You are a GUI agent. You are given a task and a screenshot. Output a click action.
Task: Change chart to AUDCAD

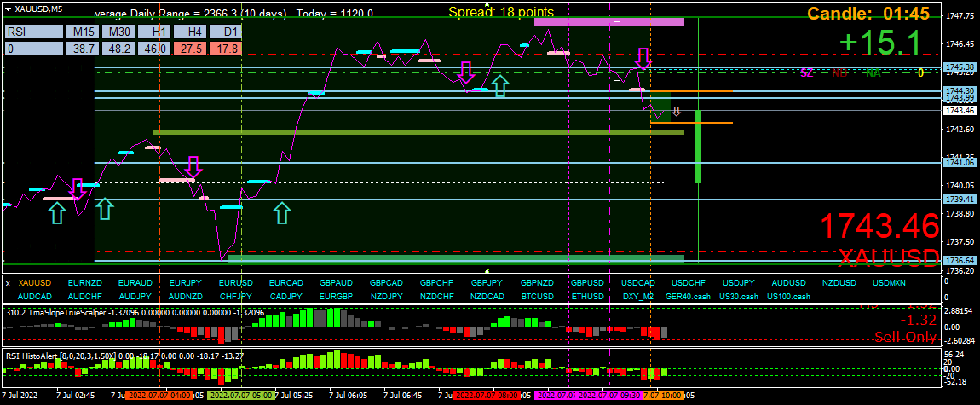tap(34, 296)
